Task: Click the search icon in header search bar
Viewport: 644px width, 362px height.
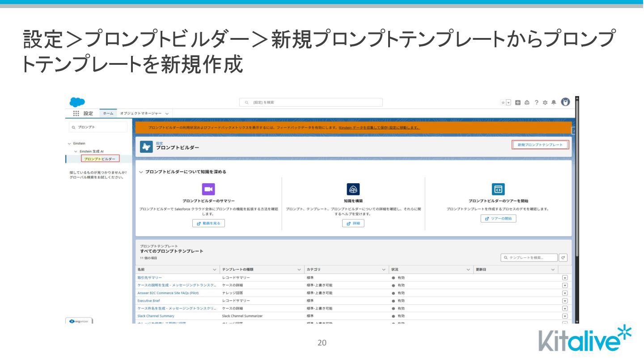Action: 247,102
